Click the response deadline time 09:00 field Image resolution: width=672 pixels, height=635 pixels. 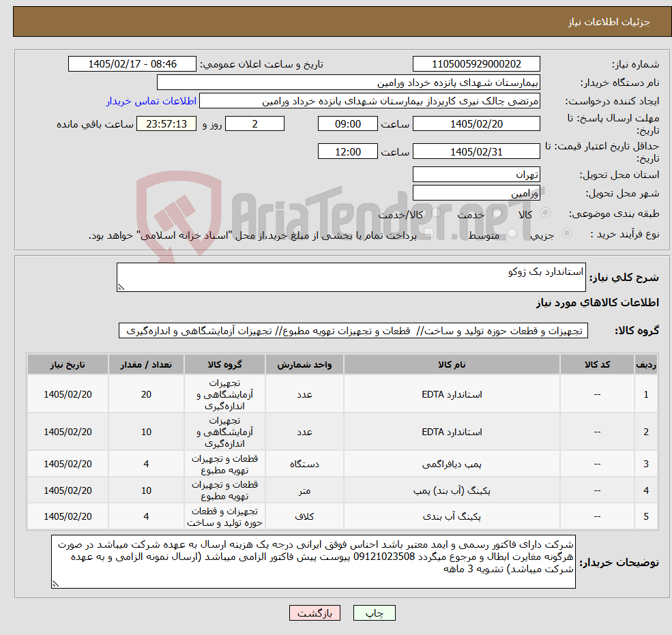(347, 124)
